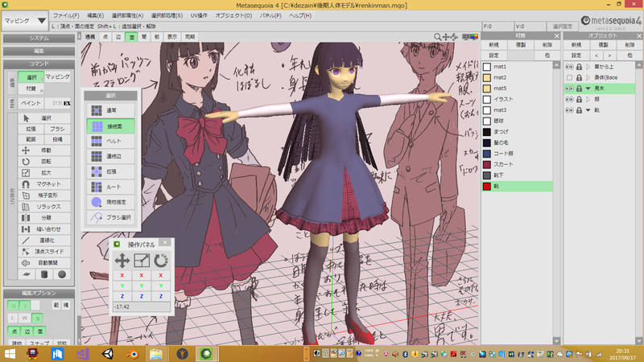Open the UV操作 menu
The height and width of the screenshot is (362, 644).
[x=199, y=15]
